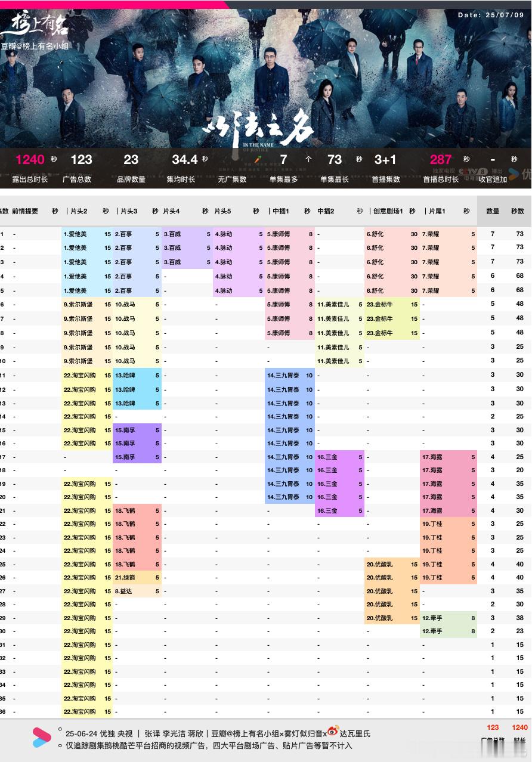This screenshot has height=762, width=532.
Task: Click the 34.4 average seconds value
Action: [x=185, y=159]
